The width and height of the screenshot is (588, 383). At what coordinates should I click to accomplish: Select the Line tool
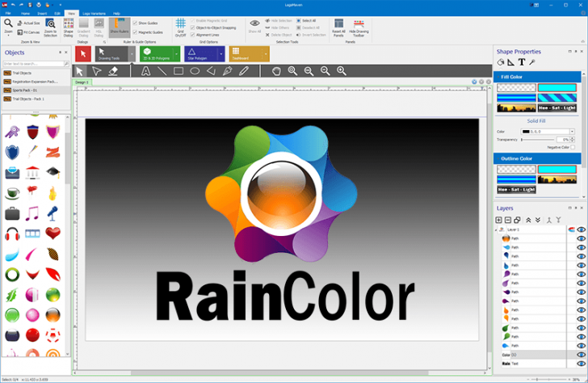[x=162, y=71]
